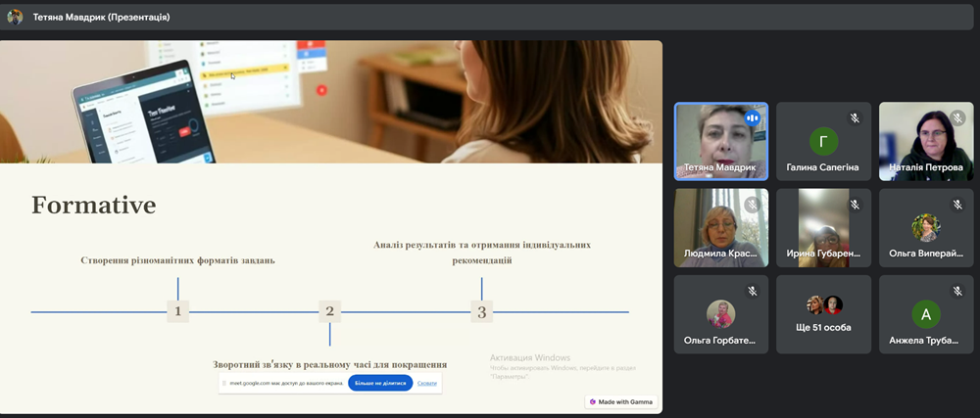Click muted mic icon on Наталія Петрова's tile
The image size is (980, 418).
pyautogui.click(x=957, y=118)
